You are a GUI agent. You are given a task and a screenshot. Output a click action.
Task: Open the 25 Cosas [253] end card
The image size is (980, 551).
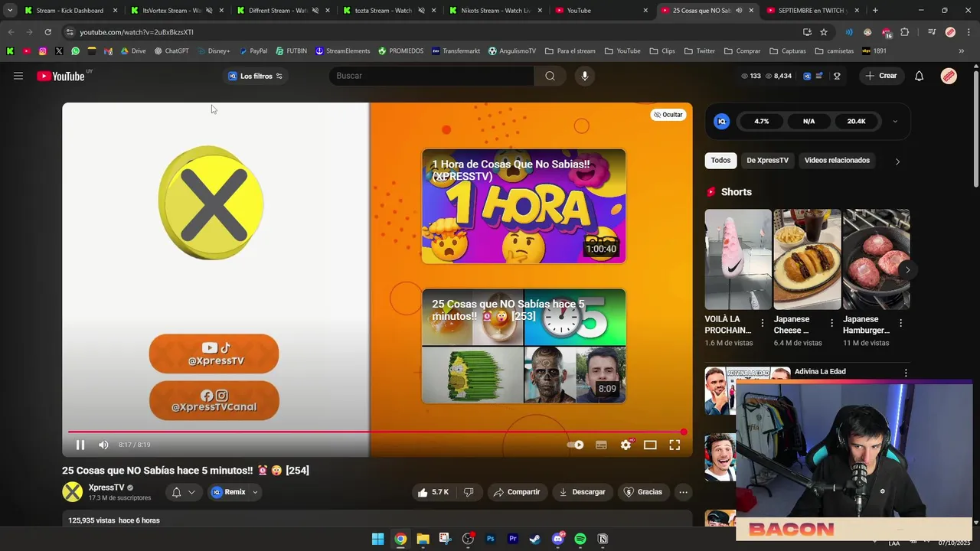pyautogui.click(x=524, y=346)
